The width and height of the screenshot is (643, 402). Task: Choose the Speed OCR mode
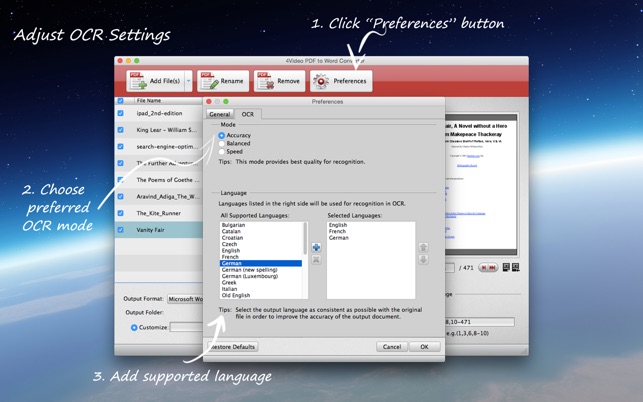(221, 151)
